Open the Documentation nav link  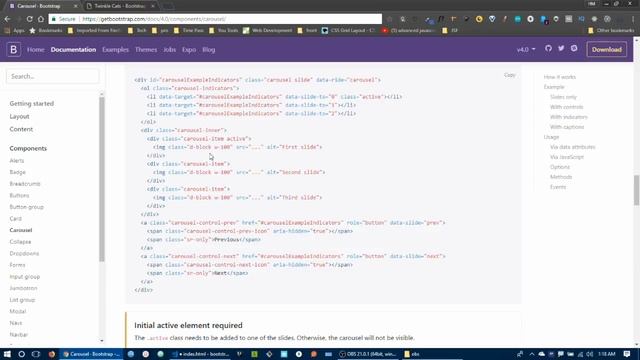coord(73,49)
